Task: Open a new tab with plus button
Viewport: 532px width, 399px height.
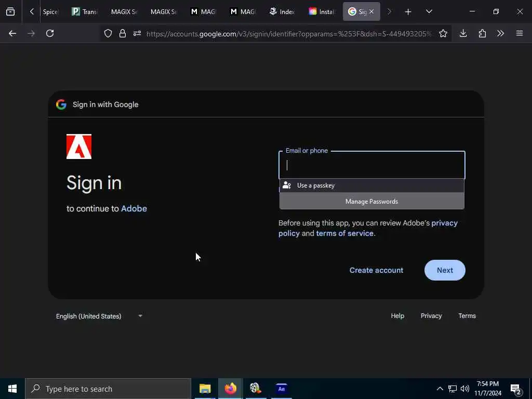Action: (408, 12)
